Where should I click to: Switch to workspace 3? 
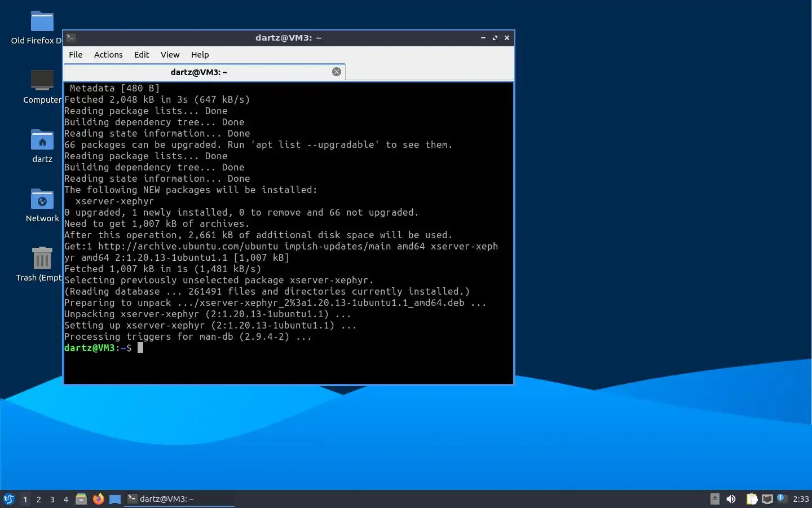coord(52,500)
